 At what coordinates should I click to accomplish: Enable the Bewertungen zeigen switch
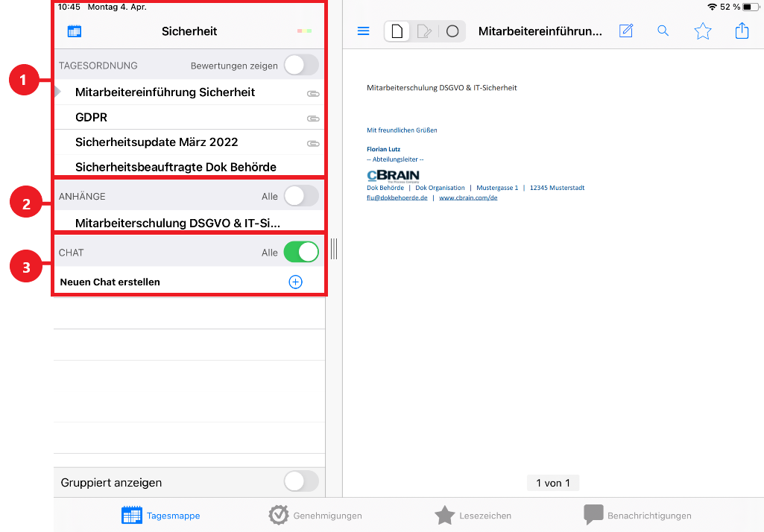[x=301, y=65]
